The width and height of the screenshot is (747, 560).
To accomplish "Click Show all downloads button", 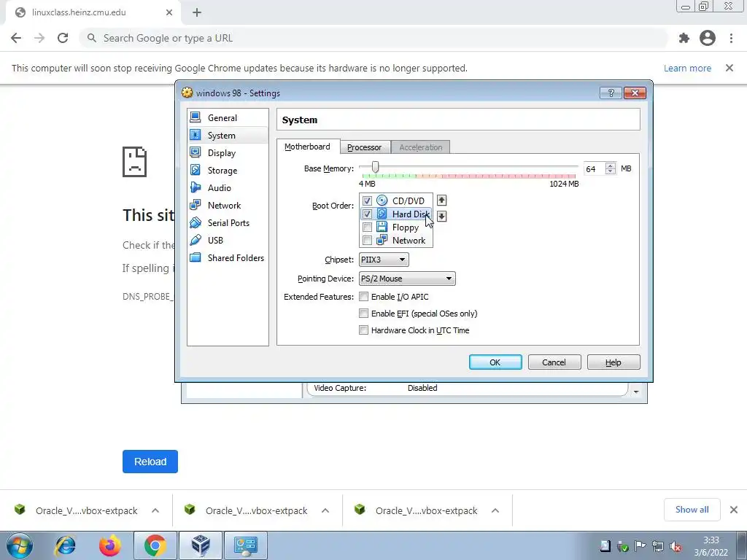I will click(692, 510).
